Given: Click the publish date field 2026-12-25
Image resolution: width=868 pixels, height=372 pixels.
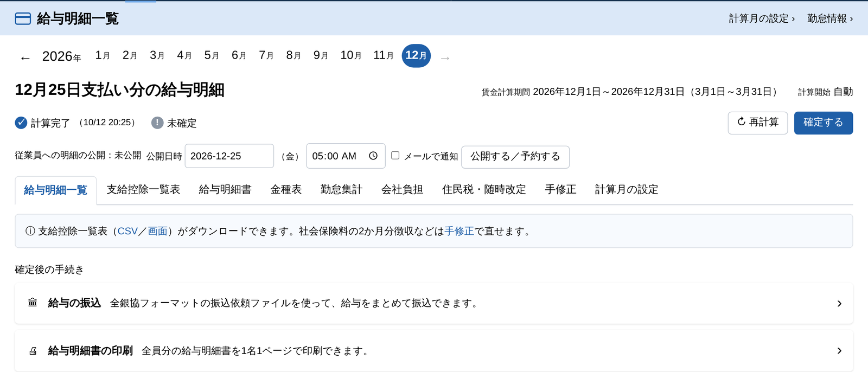Looking at the screenshot, I should [x=229, y=156].
